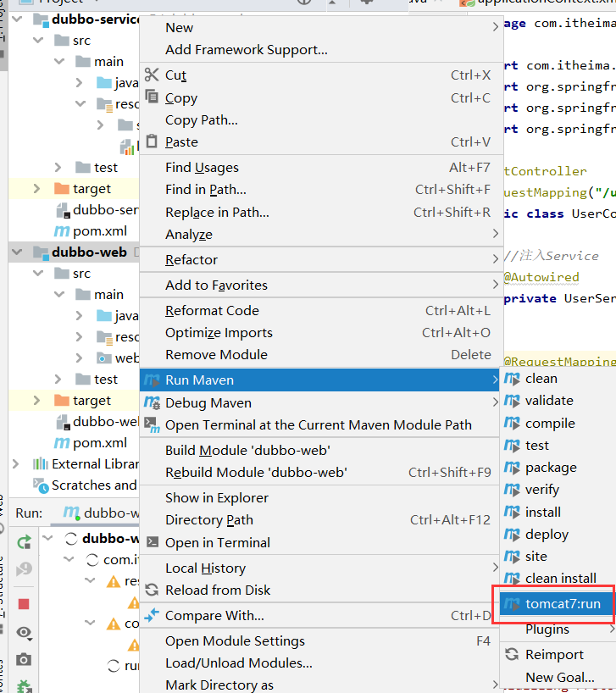
Task: Expand the New submenu arrow
Action: [x=496, y=27]
